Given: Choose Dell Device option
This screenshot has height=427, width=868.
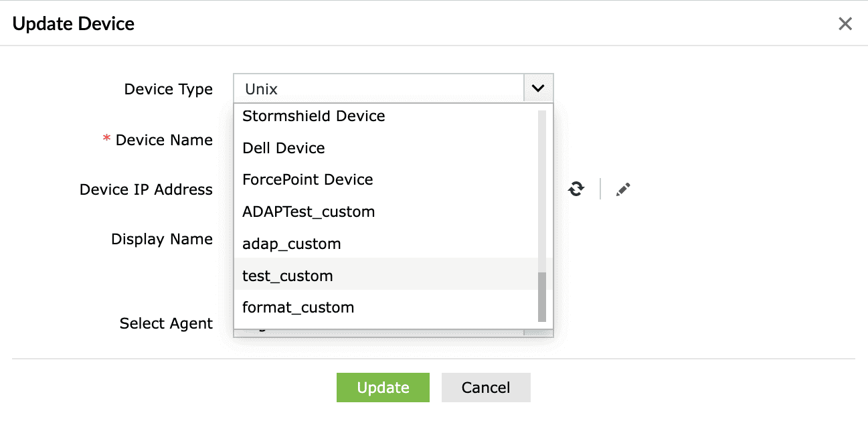Looking at the screenshot, I should click(x=284, y=148).
